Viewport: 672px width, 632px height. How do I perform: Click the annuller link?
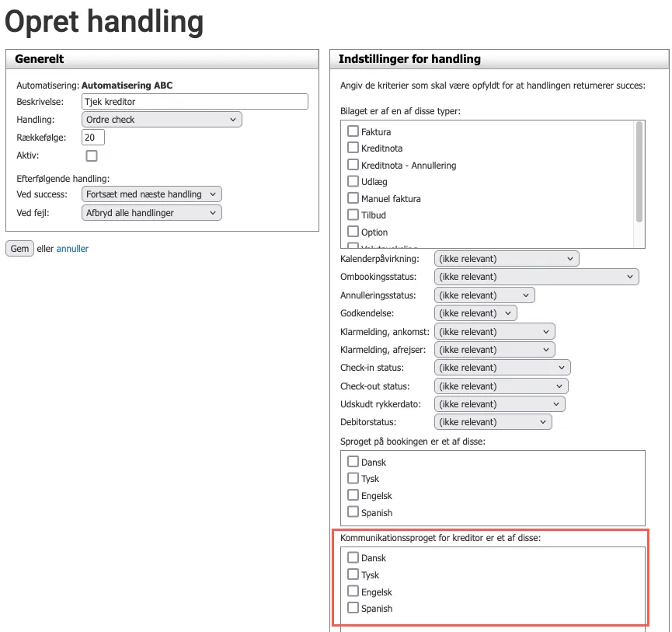pos(71,248)
